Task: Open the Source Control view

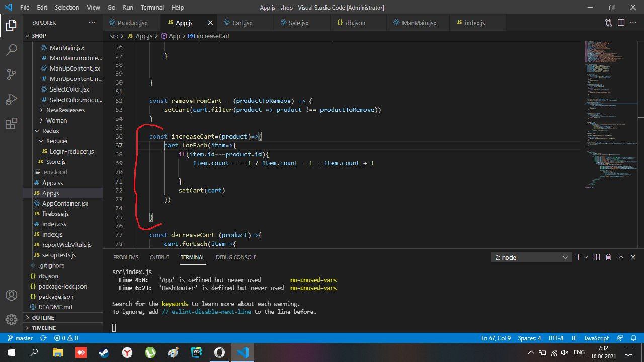Action: (11, 74)
